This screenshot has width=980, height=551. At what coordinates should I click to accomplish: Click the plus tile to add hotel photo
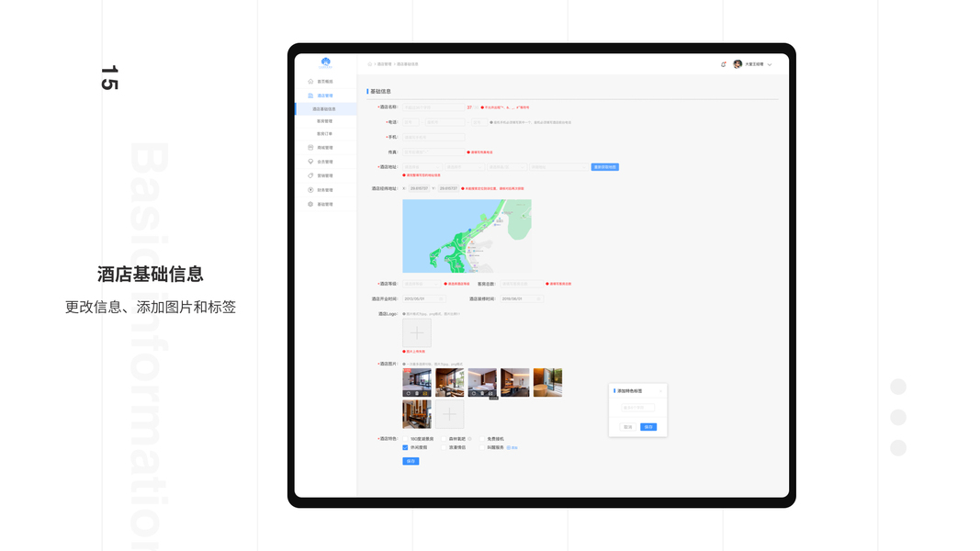click(x=449, y=414)
